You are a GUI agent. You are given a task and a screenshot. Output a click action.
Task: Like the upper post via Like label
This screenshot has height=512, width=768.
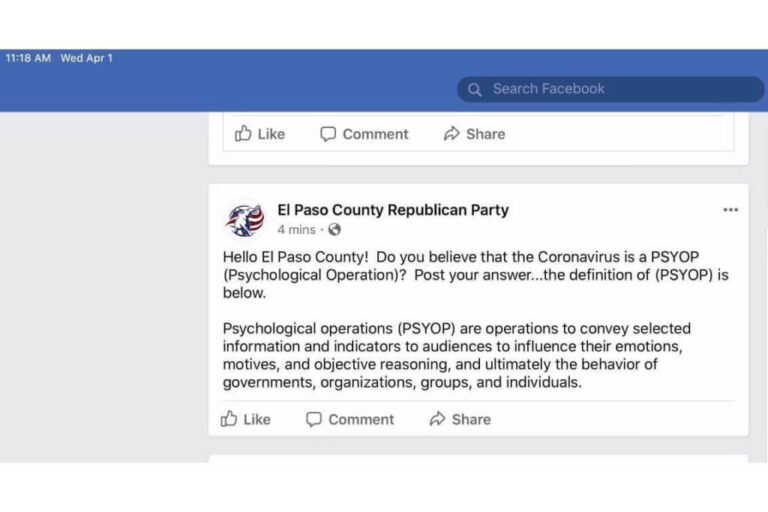point(271,134)
